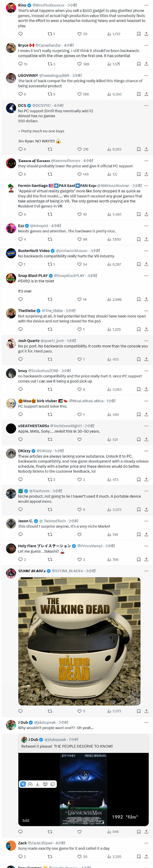This screenshot has width=153, height=868.
Task: Open Snap Blast PLAY's profile name
Action: pos(33,276)
